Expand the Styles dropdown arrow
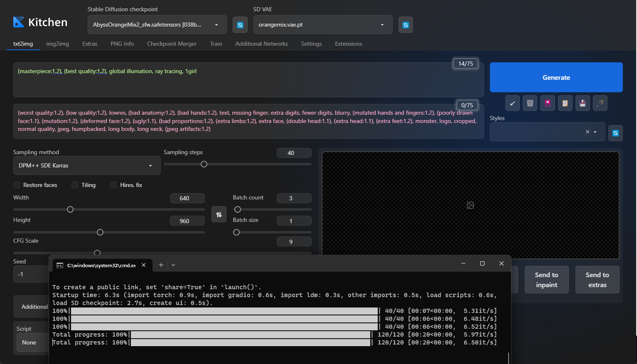The width and height of the screenshot is (637, 364). (x=595, y=132)
